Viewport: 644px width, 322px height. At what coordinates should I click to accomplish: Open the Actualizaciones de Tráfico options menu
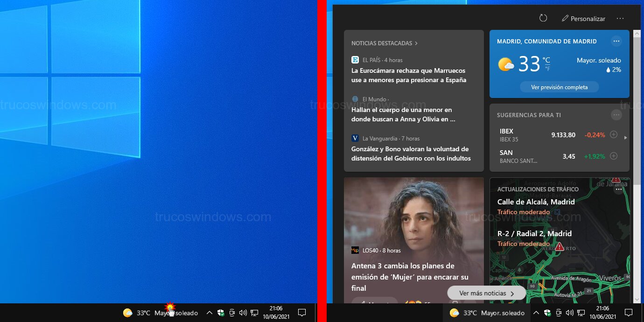tap(619, 189)
